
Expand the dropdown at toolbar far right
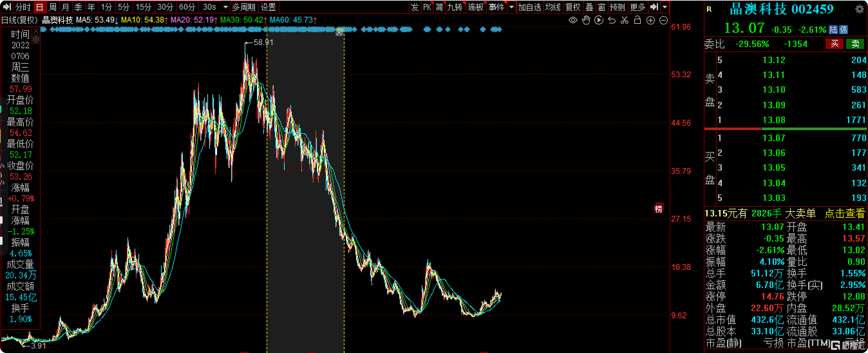(x=665, y=7)
